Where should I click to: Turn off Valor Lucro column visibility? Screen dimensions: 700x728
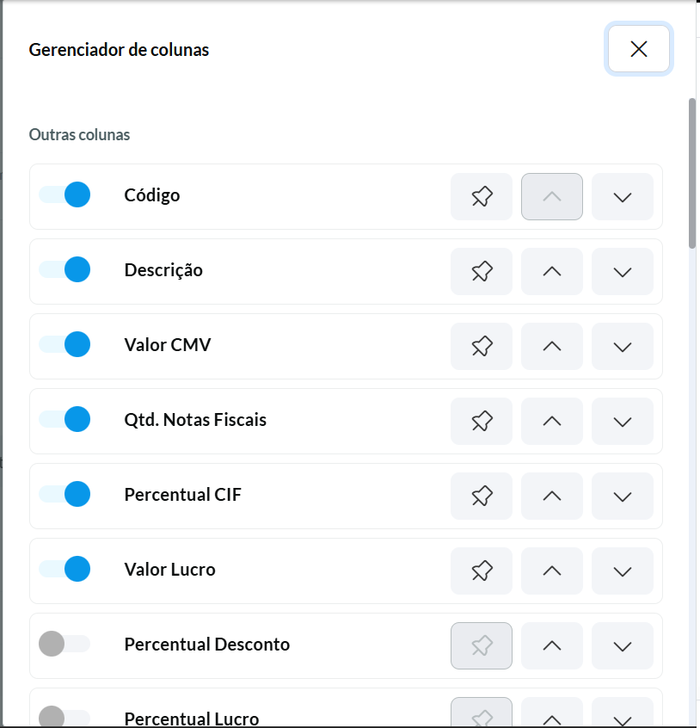point(64,569)
